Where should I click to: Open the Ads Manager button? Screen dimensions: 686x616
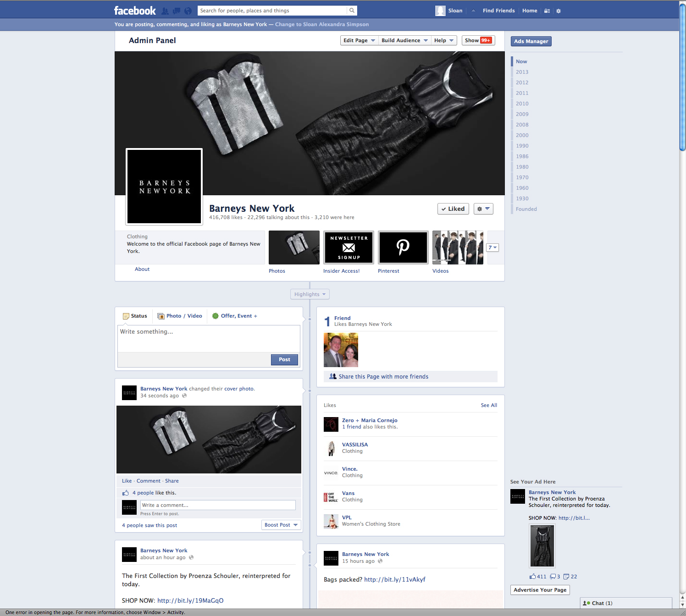point(531,41)
